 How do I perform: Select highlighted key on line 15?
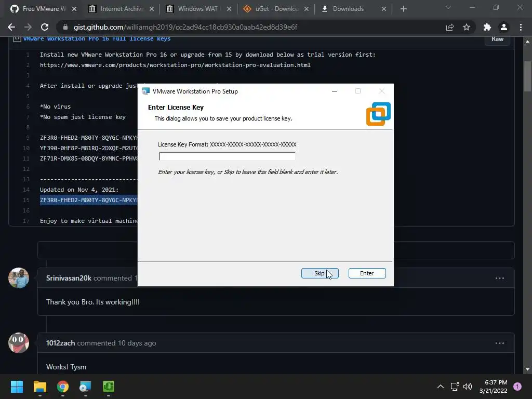[x=88, y=200]
